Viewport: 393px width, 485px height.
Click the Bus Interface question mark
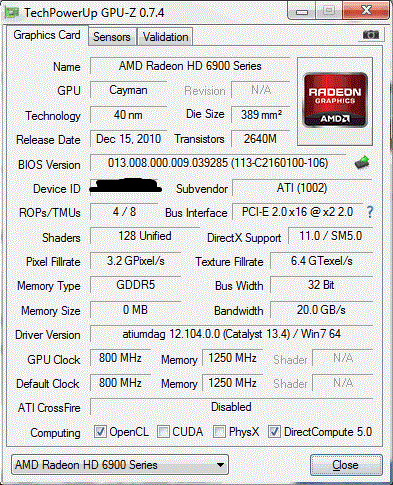[x=370, y=212]
